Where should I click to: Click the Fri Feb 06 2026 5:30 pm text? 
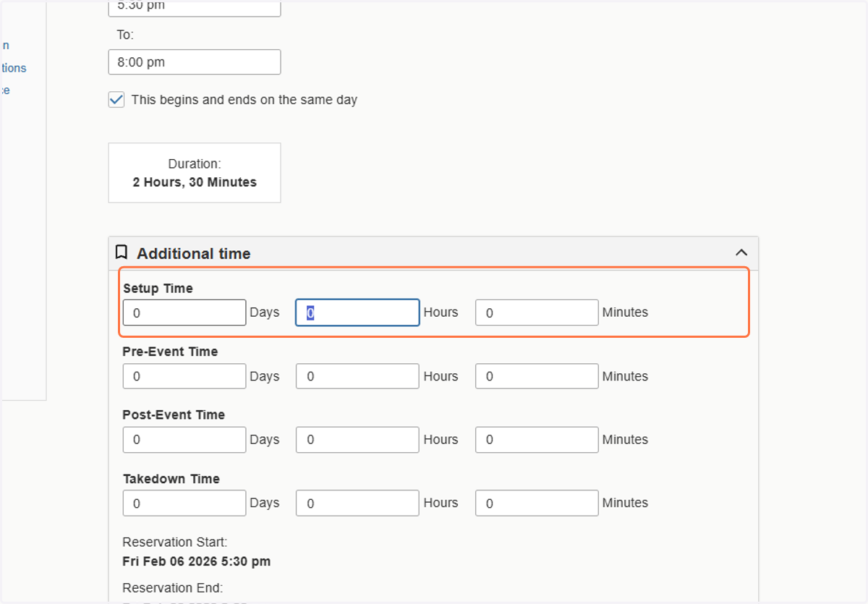pos(197,561)
